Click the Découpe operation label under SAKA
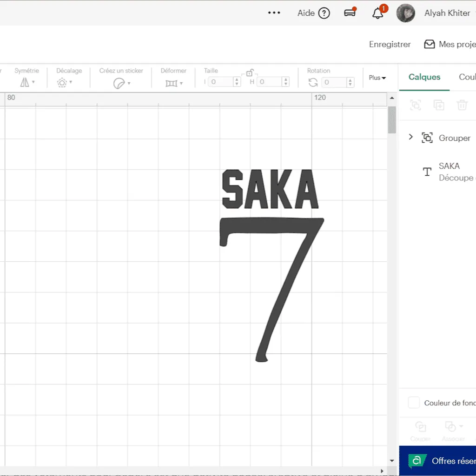 (x=456, y=178)
